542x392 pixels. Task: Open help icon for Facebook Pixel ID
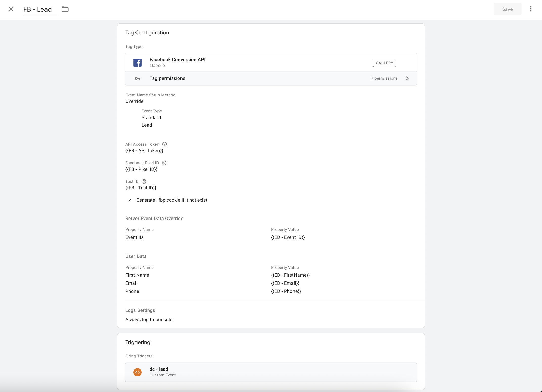[164, 163]
